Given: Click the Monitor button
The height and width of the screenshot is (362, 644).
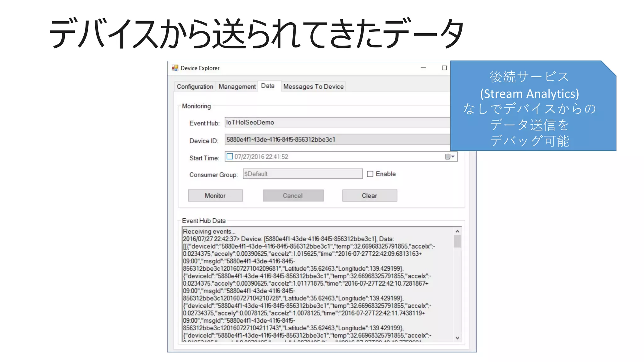Looking at the screenshot, I should 215,195.
